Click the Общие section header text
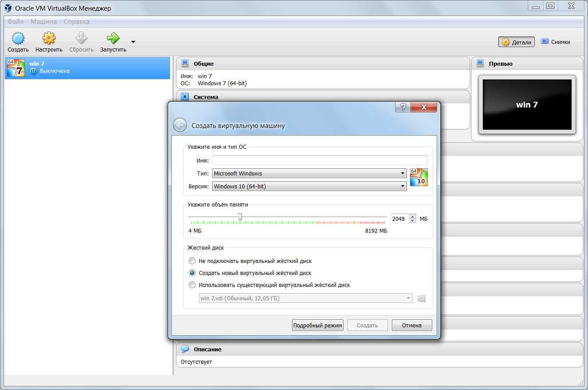The height and width of the screenshot is (390, 588). tap(203, 64)
